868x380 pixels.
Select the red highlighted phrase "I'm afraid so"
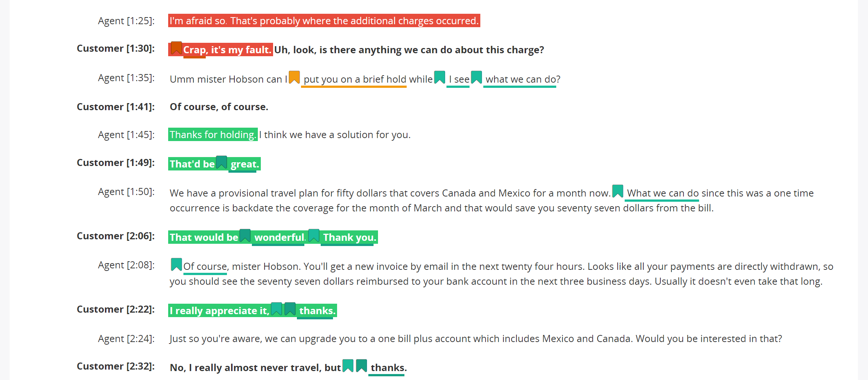(x=198, y=21)
